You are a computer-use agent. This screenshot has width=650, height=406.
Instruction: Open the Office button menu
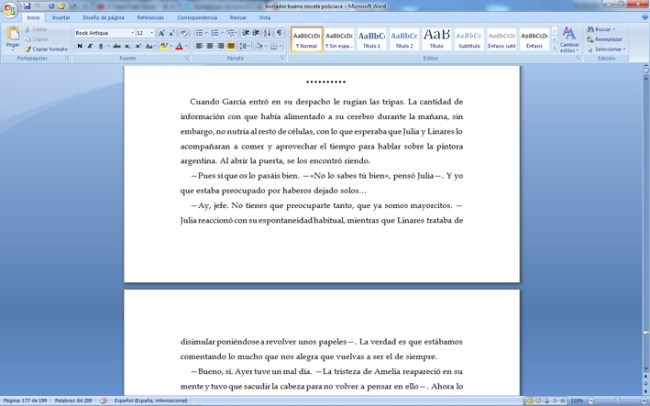pyautogui.click(x=10, y=9)
